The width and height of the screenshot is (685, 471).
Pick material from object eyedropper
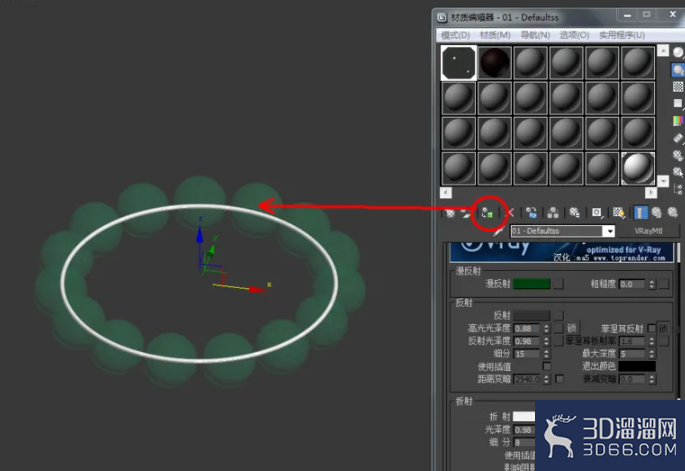[x=498, y=231]
